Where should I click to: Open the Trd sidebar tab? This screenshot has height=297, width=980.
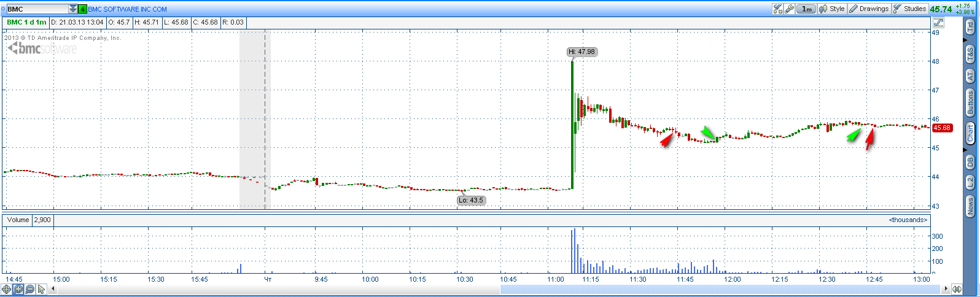970,27
